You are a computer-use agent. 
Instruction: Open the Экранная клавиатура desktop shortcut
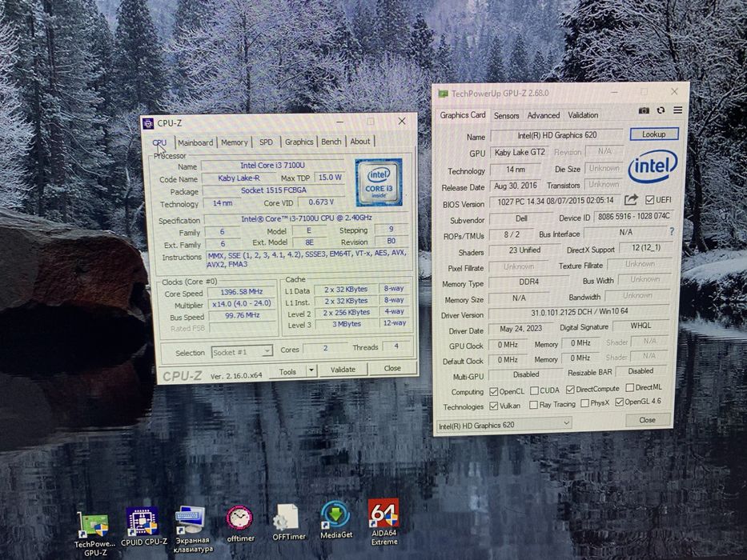(192, 530)
